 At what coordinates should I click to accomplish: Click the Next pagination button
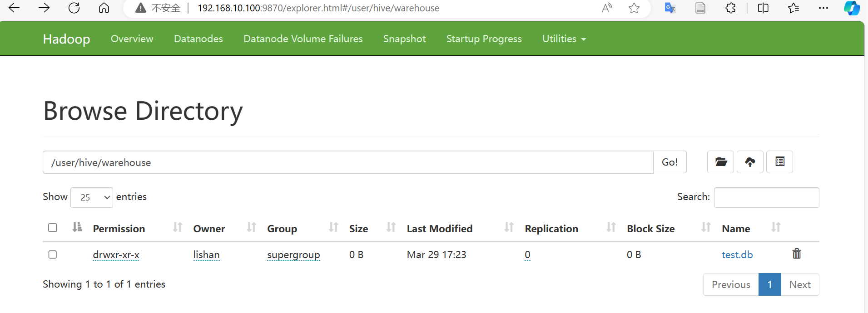click(x=800, y=284)
